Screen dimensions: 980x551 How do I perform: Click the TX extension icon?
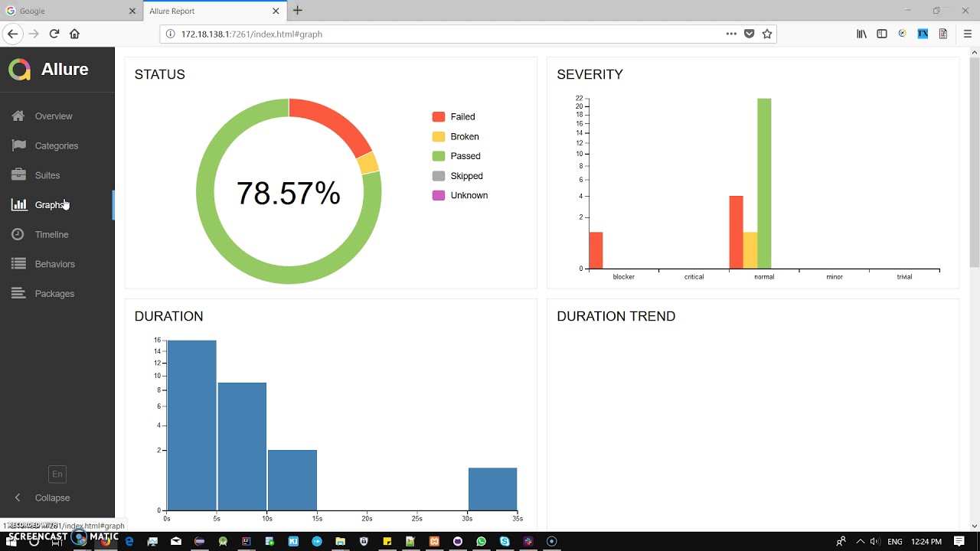coord(923,34)
